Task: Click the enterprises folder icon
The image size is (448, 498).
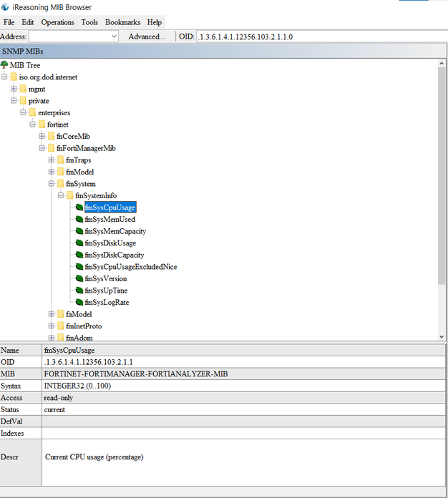Action: click(x=32, y=112)
